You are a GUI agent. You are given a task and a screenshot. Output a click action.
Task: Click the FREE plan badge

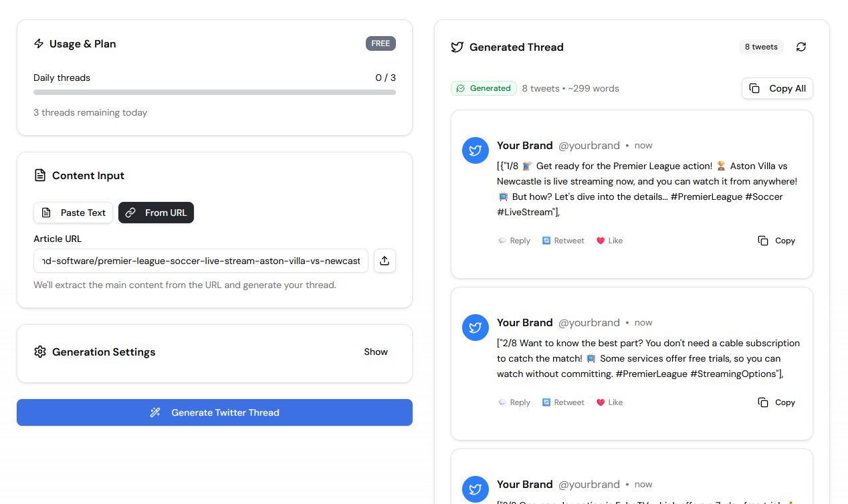(x=381, y=43)
